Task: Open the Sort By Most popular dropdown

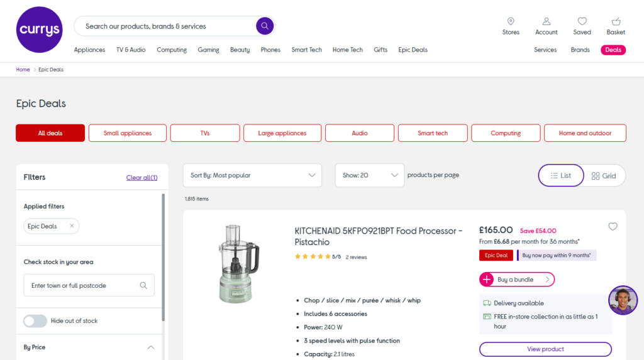Action: point(252,175)
